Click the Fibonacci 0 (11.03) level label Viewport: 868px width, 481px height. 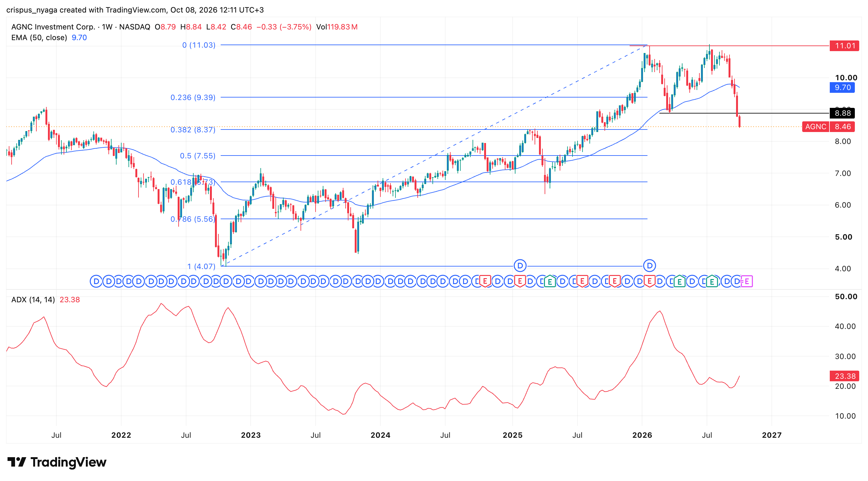click(199, 45)
